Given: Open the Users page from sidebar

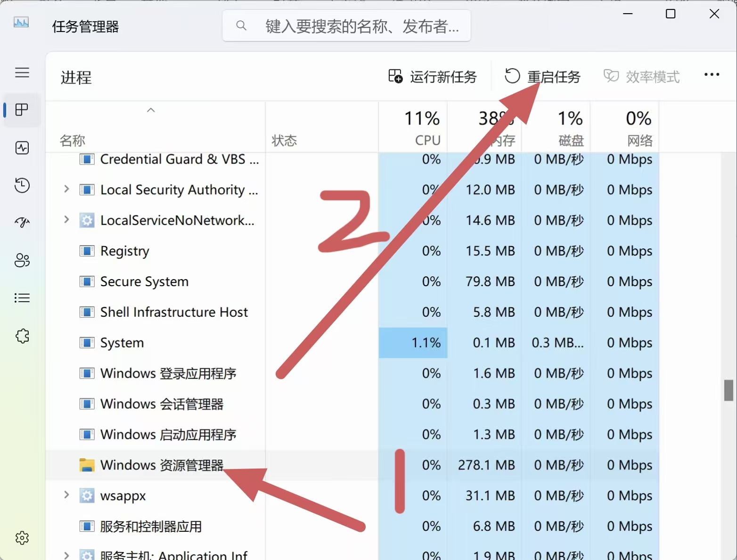Looking at the screenshot, I should point(22,260).
